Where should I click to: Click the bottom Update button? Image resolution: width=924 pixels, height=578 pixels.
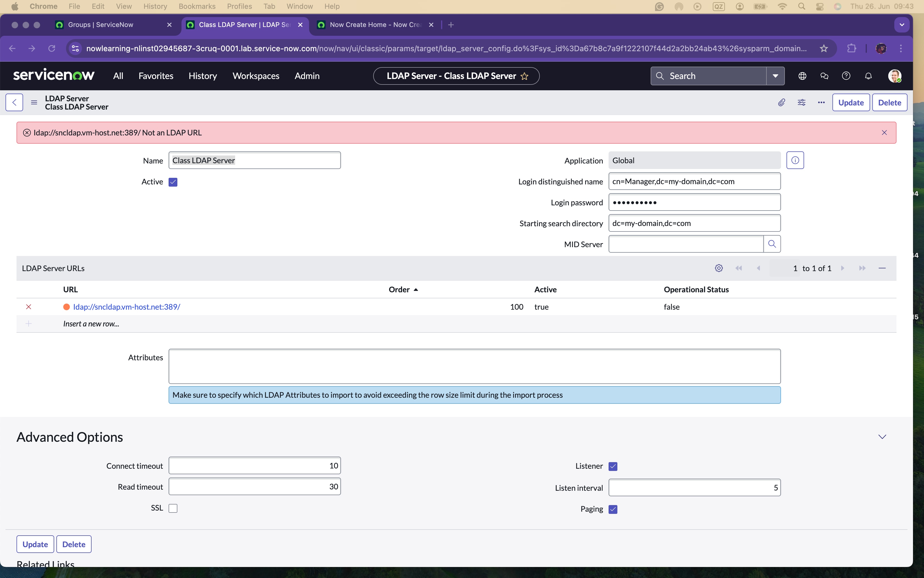coord(35,544)
